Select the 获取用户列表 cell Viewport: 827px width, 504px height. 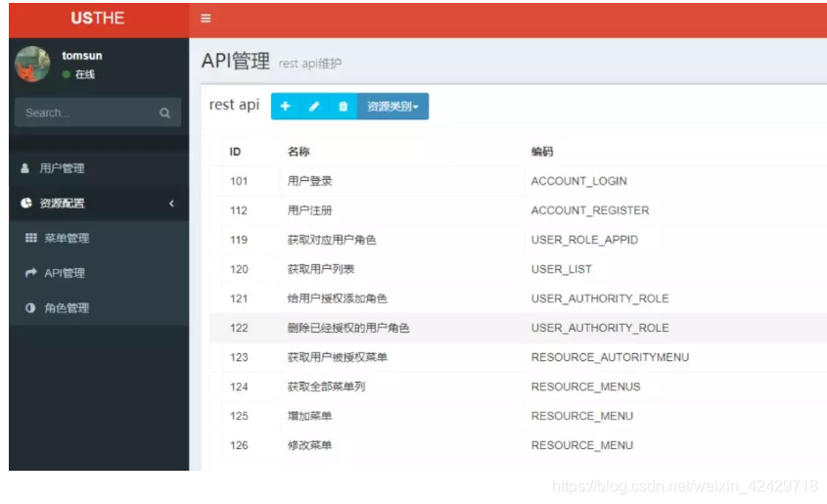coord(321,269)
